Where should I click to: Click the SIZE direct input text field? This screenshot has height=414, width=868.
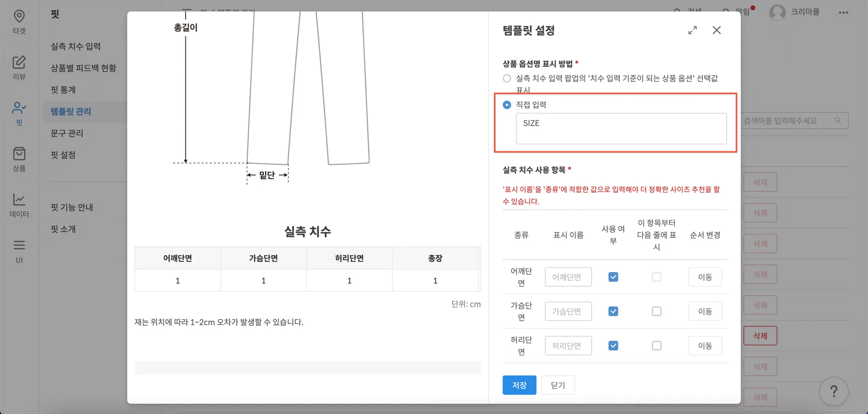pyautogui.click(x=621, y=128)
